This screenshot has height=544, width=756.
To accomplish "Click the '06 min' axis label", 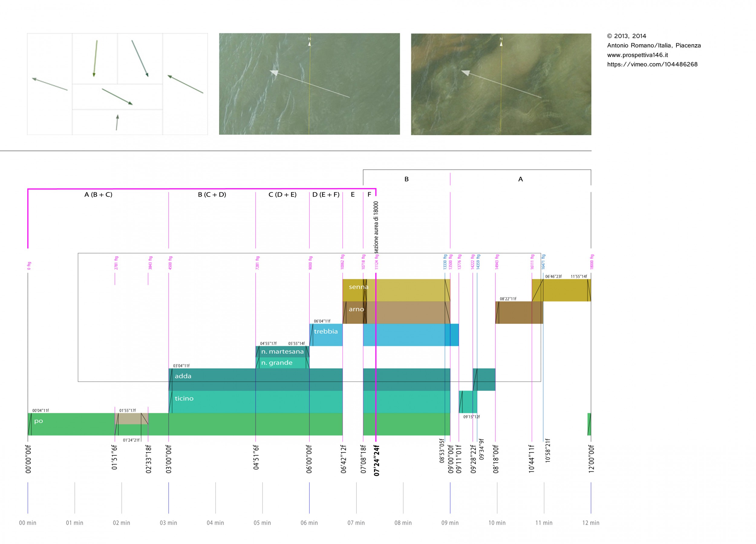I will (x=309, y=523).
